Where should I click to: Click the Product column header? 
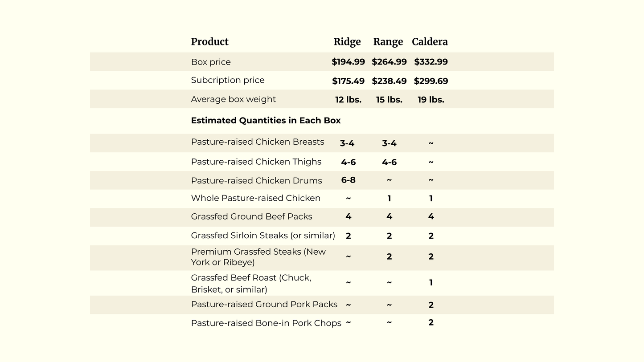[209, 42]
